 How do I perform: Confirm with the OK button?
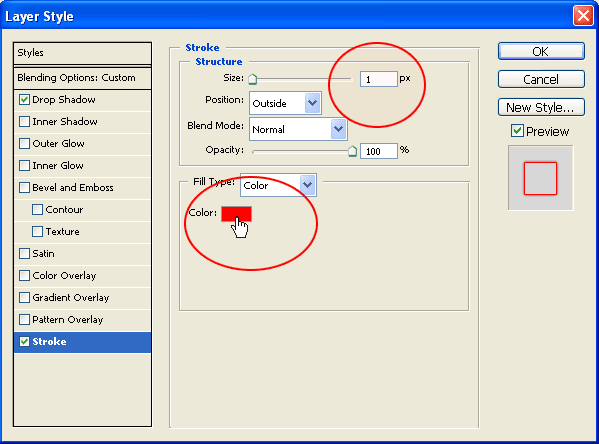tap(541, 51)
